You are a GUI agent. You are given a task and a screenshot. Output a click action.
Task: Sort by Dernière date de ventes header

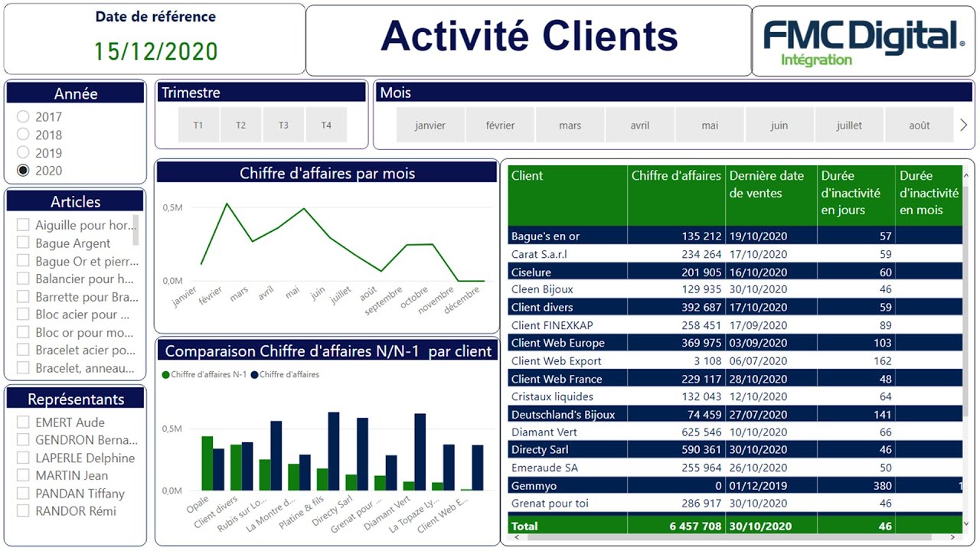(x=771, y=195)
